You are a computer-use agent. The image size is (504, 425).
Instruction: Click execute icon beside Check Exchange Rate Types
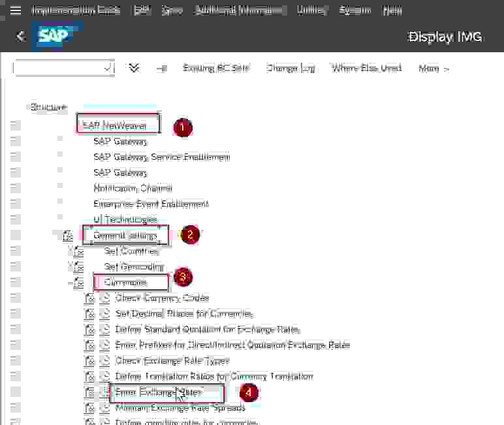(106, 361)
